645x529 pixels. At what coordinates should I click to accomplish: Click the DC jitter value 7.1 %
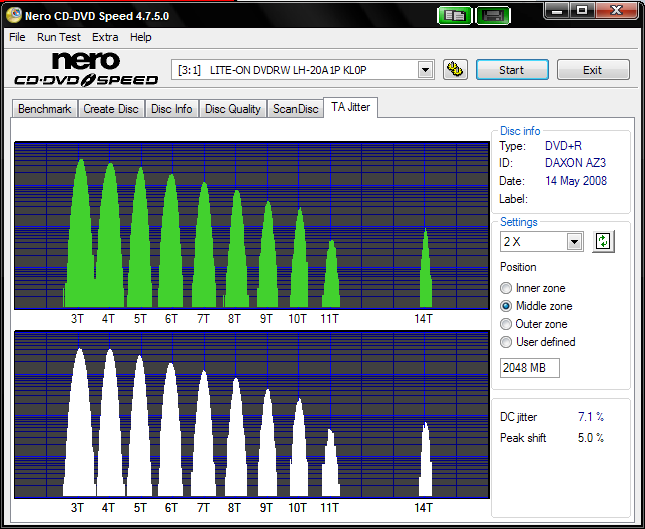tap(591, 417)
